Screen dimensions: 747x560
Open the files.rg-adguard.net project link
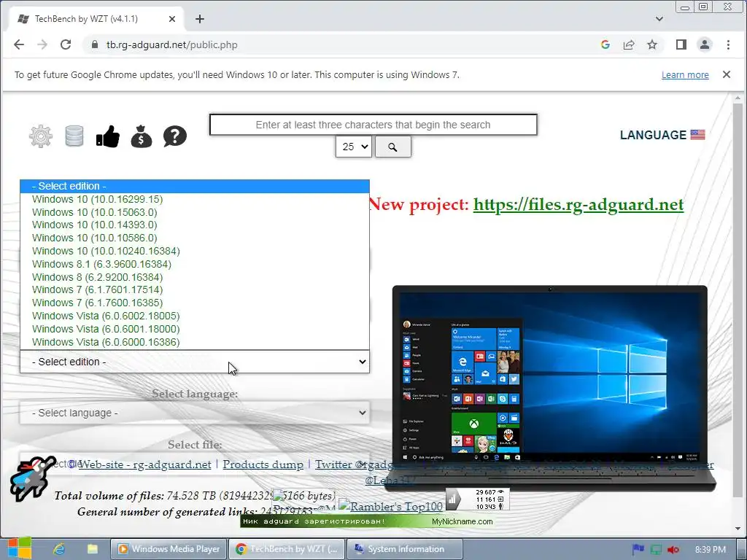578,204
